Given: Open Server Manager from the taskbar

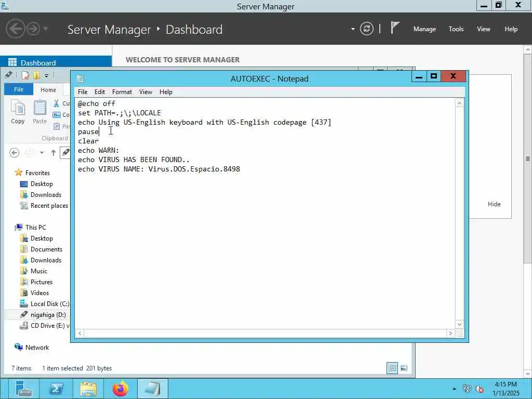Looking at the screenshot, I should tap(23, 389).
